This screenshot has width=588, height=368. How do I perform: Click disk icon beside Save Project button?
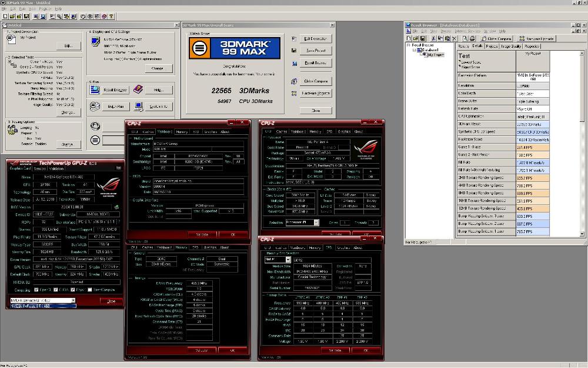tap(294, 50)
